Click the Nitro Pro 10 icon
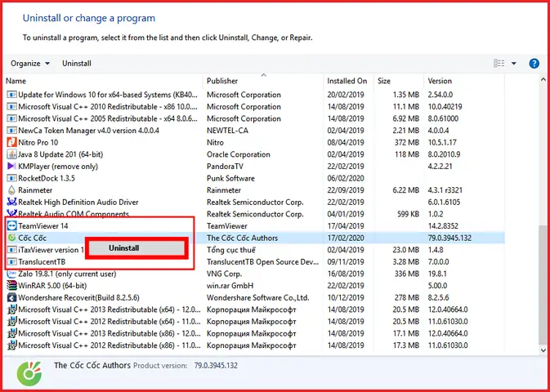 tap(12, 143)
